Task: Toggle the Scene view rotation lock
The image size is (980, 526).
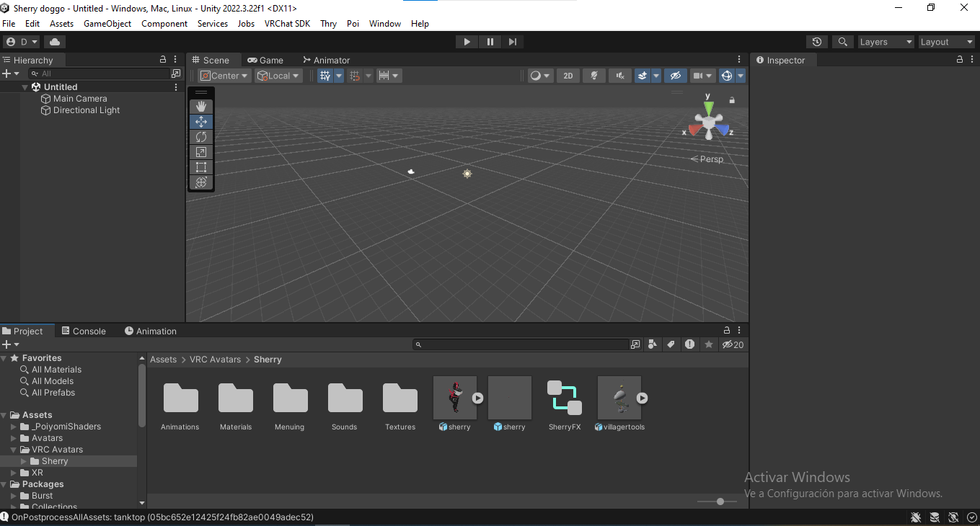Action: tap(732, 100)
